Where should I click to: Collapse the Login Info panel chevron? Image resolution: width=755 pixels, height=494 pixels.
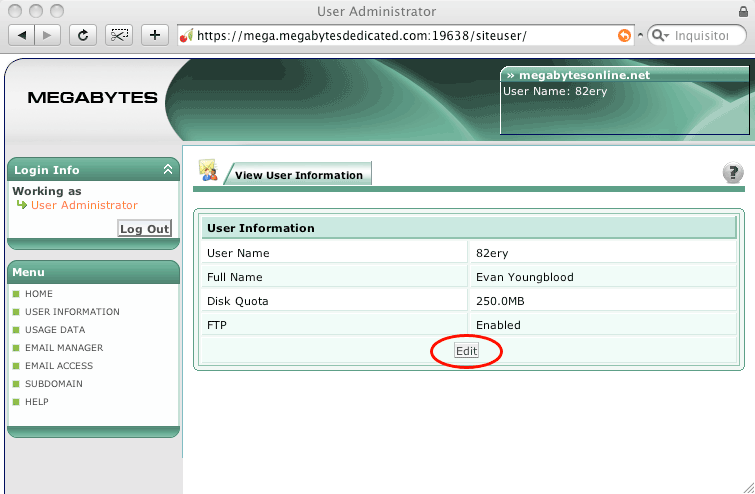point(168,169)
